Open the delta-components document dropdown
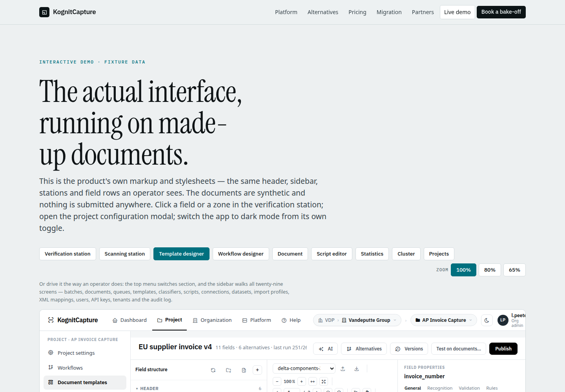The width and height of the screenshot is (565, 392). click(304, 368)
